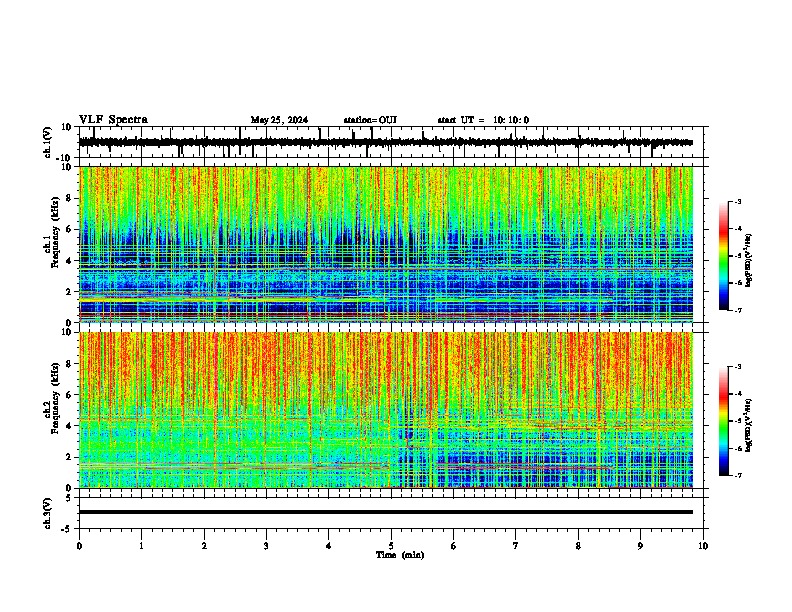The height and width of the screenshot is (612, 792).
Task: Click the "-3" tick on ch.2 colorbar
Action: (737, 367)
